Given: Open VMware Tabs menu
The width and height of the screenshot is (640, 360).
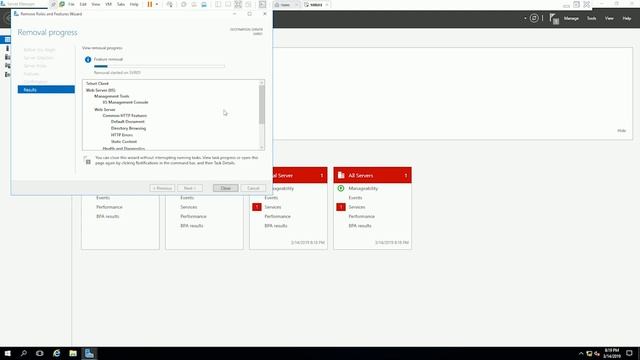Looking at the screenshot, I should click(x=121, y=4).
